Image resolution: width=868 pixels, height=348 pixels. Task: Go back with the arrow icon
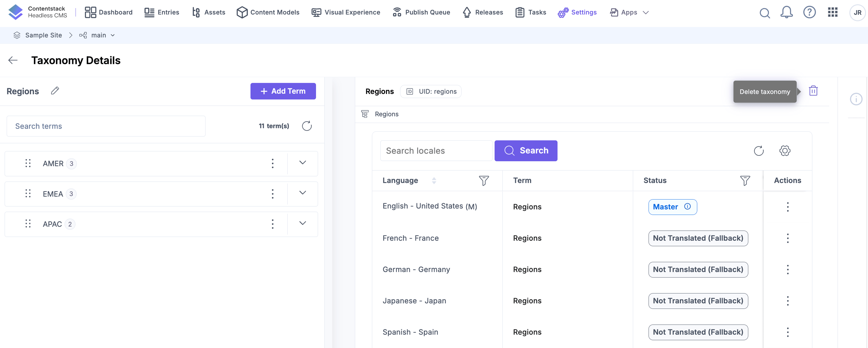(x=13, y=60)
